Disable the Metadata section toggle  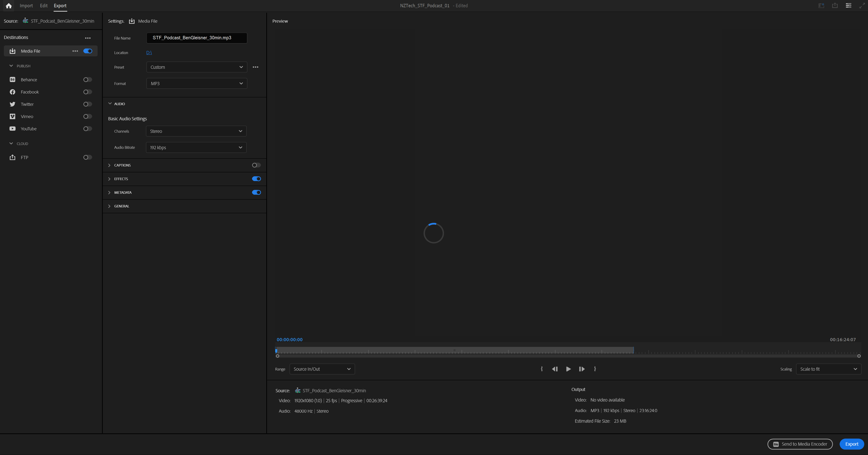[x=256, y=192]
